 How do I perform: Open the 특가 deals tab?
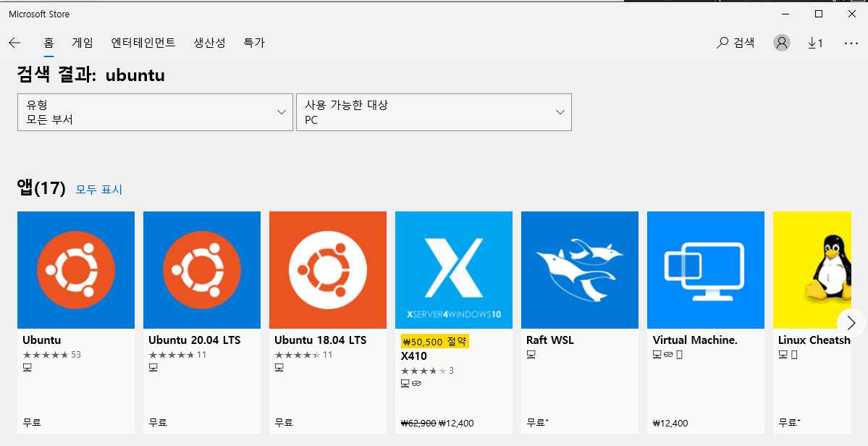(x=254, y=43)
